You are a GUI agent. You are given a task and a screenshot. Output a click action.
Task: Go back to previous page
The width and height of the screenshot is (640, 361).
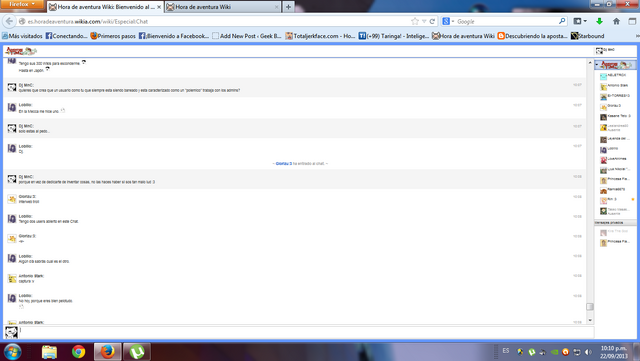point(9,21)
